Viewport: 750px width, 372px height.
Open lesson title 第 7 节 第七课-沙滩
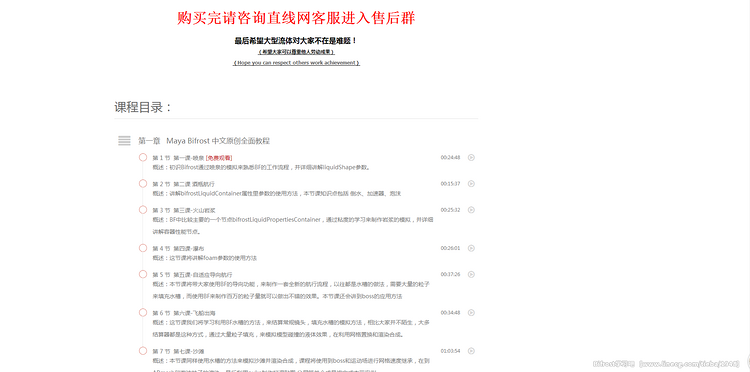(178, 351)
